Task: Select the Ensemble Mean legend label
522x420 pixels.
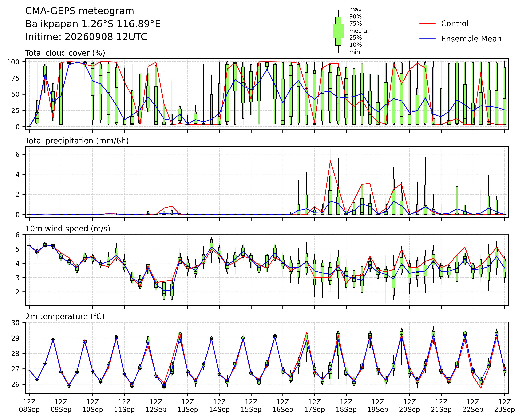Action: 471,39
